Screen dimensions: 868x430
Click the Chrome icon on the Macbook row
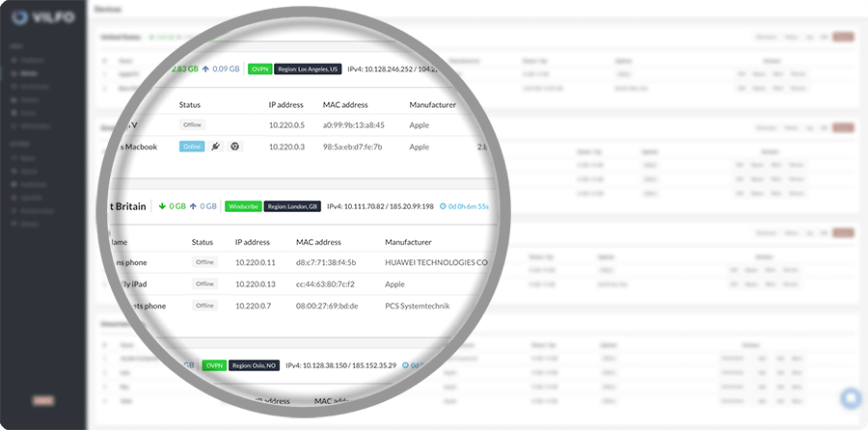coord(233,147)
